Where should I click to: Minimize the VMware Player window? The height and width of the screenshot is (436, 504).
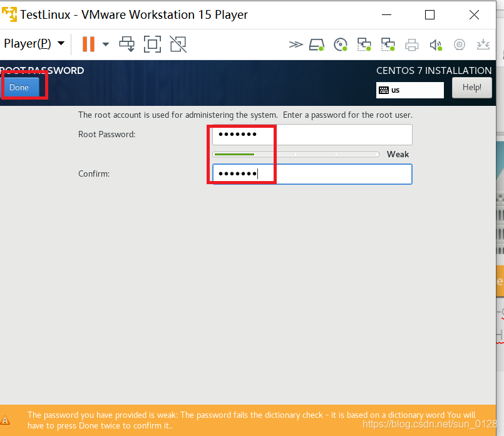coord(386,15)
